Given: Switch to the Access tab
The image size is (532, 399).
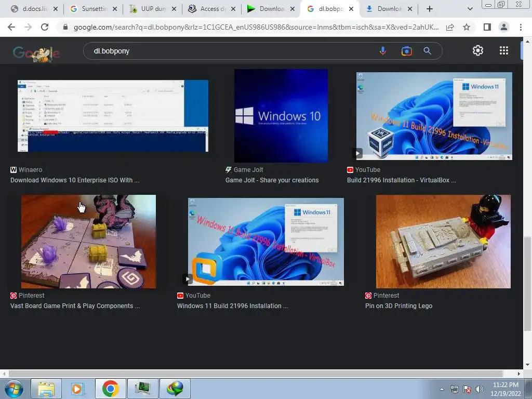Looking at the screenshot, I should click(x=211, y=9).
